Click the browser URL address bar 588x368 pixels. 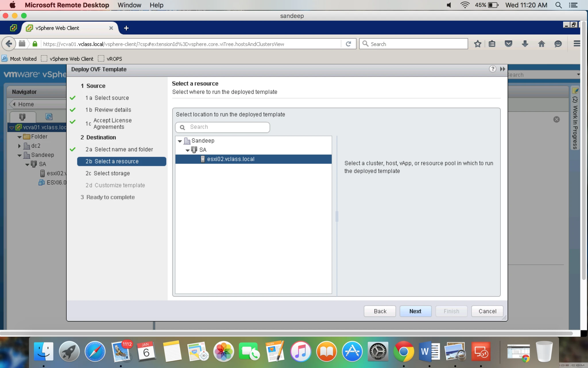191,44
